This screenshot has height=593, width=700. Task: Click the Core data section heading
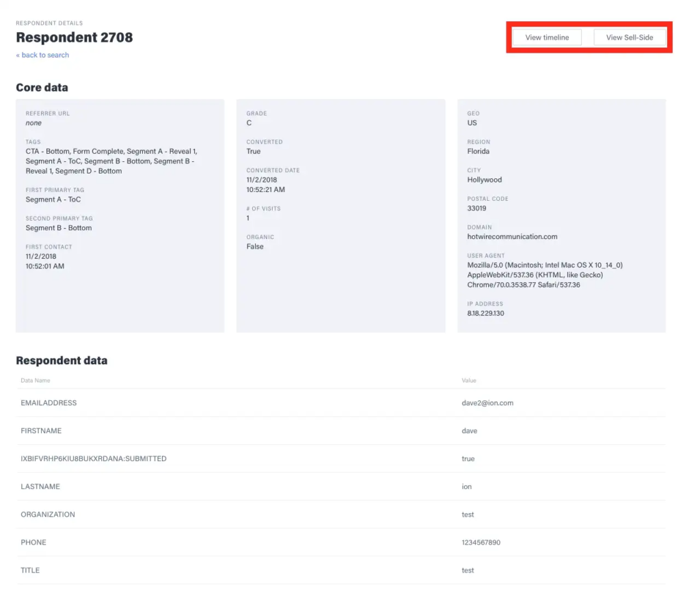[x=42, y=87]
